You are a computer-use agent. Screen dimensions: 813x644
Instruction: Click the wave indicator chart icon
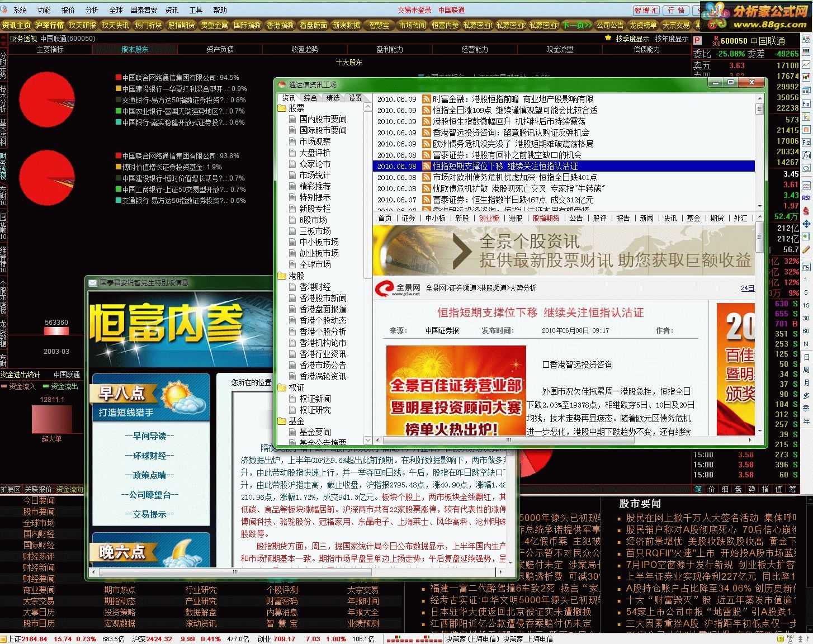click(806, 185)
